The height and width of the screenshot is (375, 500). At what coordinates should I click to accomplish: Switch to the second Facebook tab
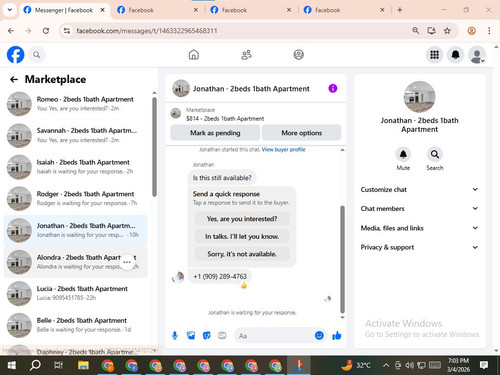157,10
